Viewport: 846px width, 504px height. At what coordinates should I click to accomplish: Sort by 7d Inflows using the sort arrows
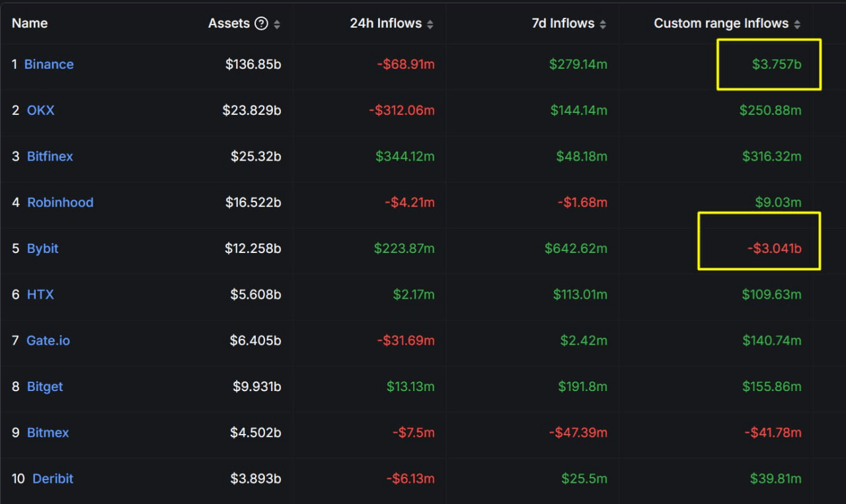(x=603, y=24)
